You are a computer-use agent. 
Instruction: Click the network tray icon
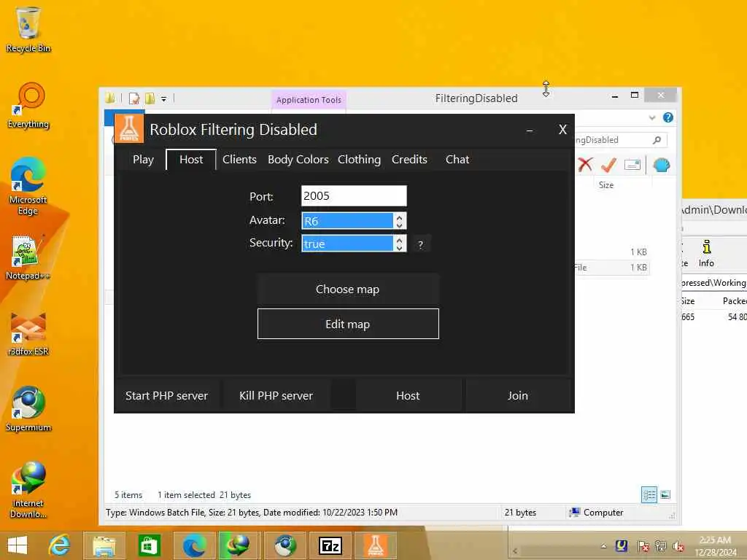[661, 545]
